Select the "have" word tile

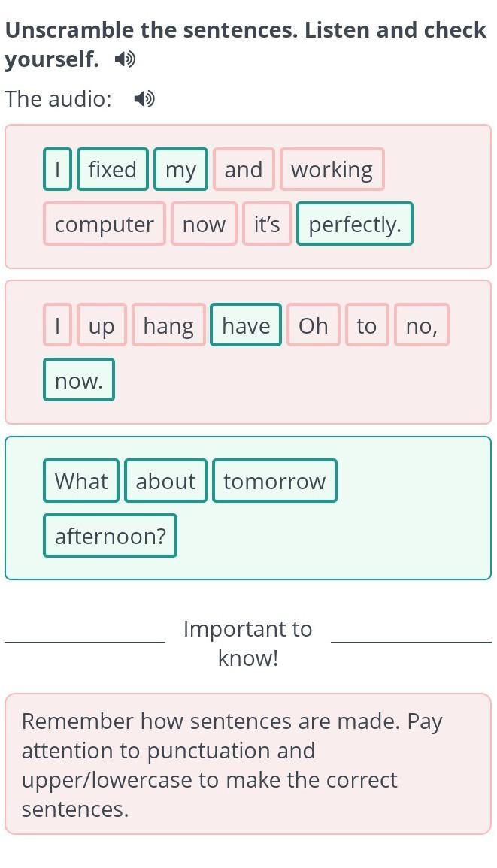tap(246, 325)
